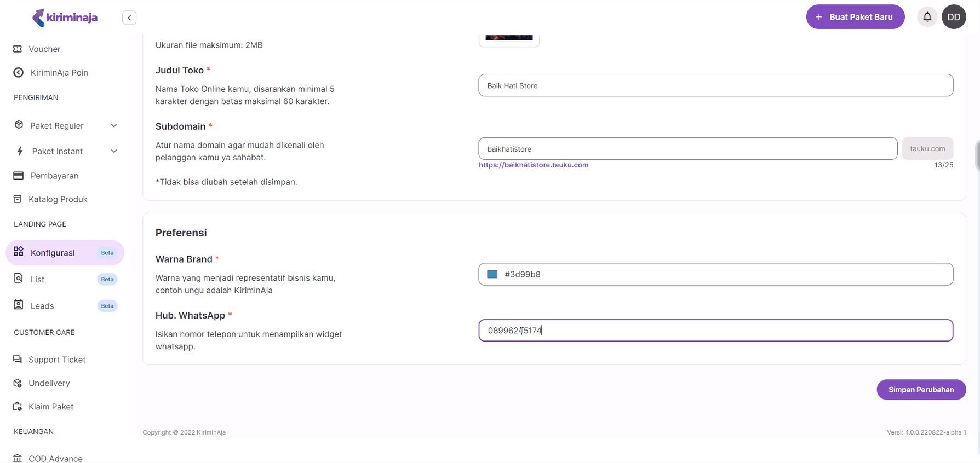Expand the Paket Instant submenu chevron
This screenshot has height=463, width=980.
pyautogui.click(x=114, y=152)
